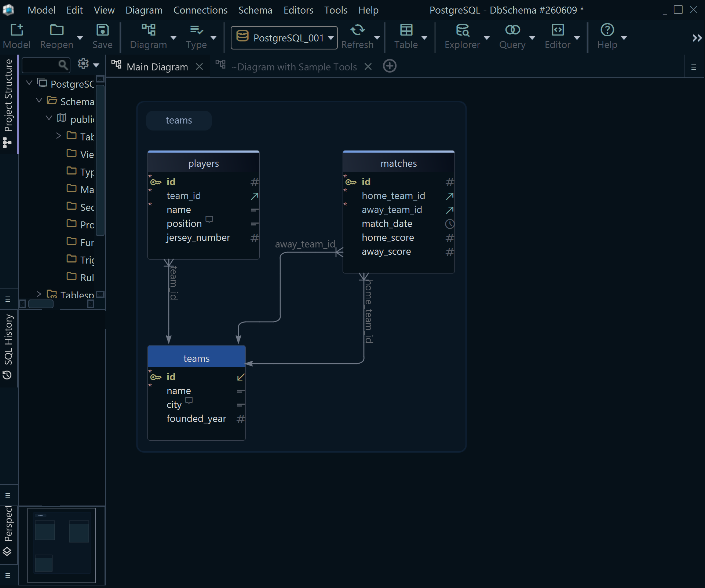Click the Model toolbar icon
The width and height of the screenshot is (705, 588).
tap(17, 30)
